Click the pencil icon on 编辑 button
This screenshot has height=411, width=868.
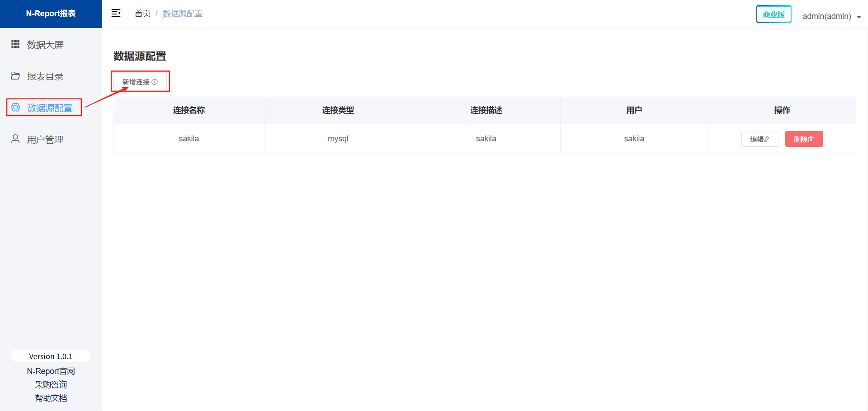tap(767, 140)
